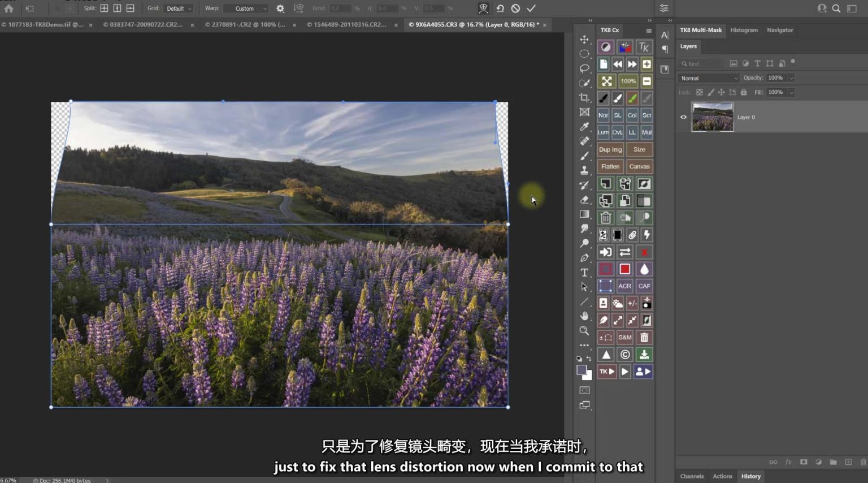Commit the warp transform with the checkmark
The image size is (868, 483).
point(531,8)
